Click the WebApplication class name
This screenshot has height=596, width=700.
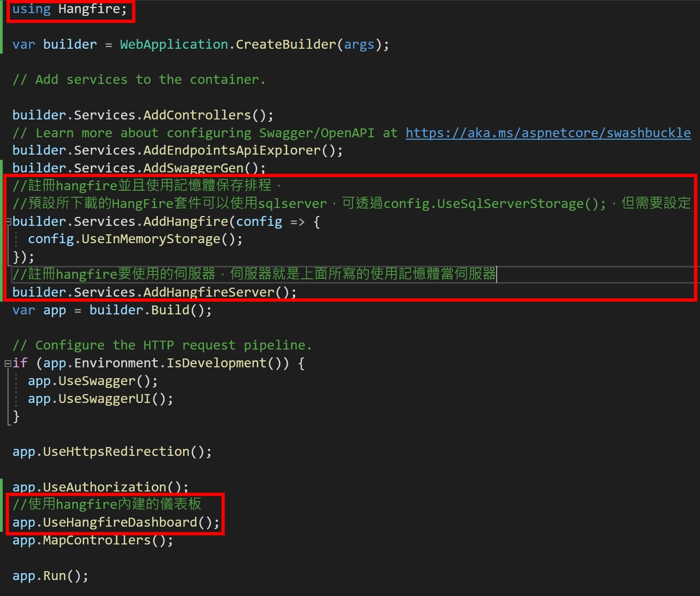[x=173, y=45]
